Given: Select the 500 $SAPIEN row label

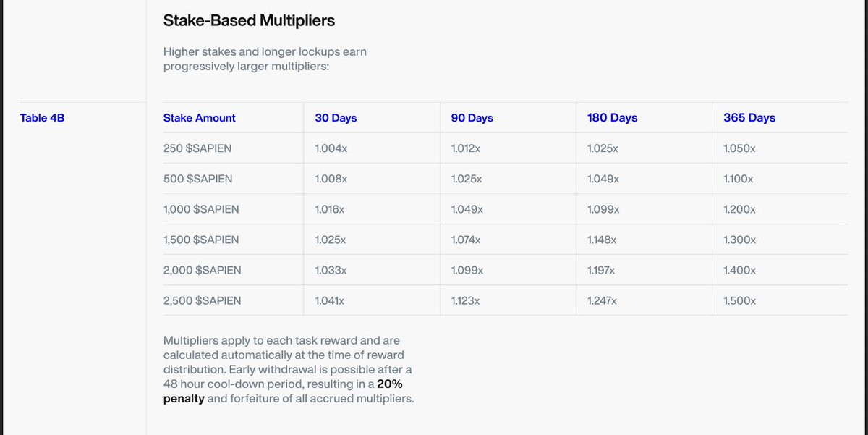Looking at the screenshot, I should pyautogui.click(x=198, y=178).
